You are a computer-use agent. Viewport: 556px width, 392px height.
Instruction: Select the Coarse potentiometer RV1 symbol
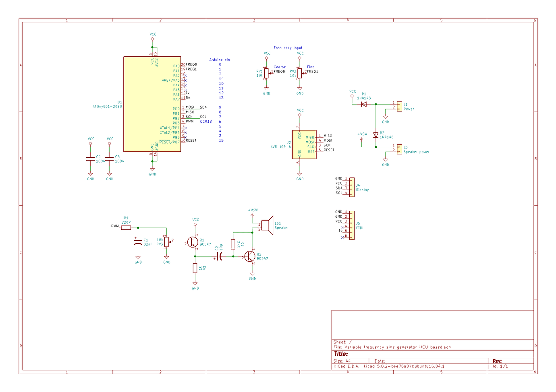[266, 72]
